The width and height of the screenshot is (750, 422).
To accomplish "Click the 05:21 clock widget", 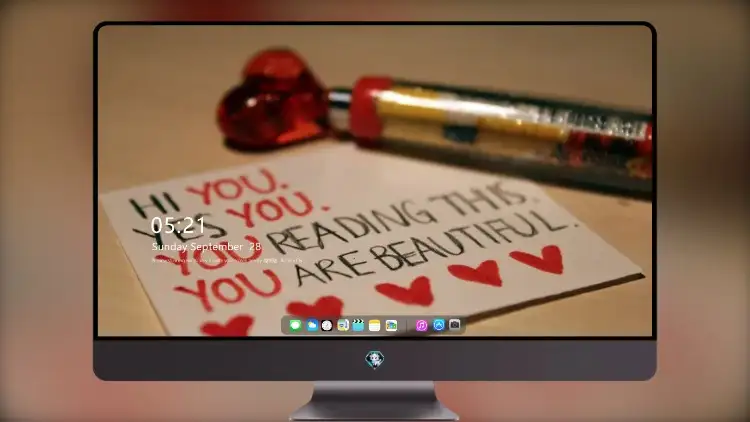I will [x=178, y=225].
